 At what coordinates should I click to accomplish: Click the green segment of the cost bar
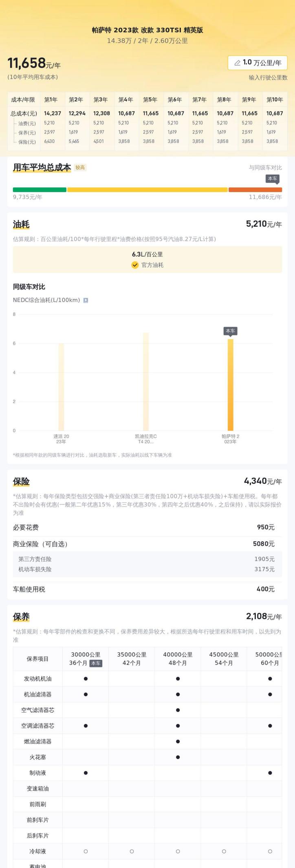(40, 190)
